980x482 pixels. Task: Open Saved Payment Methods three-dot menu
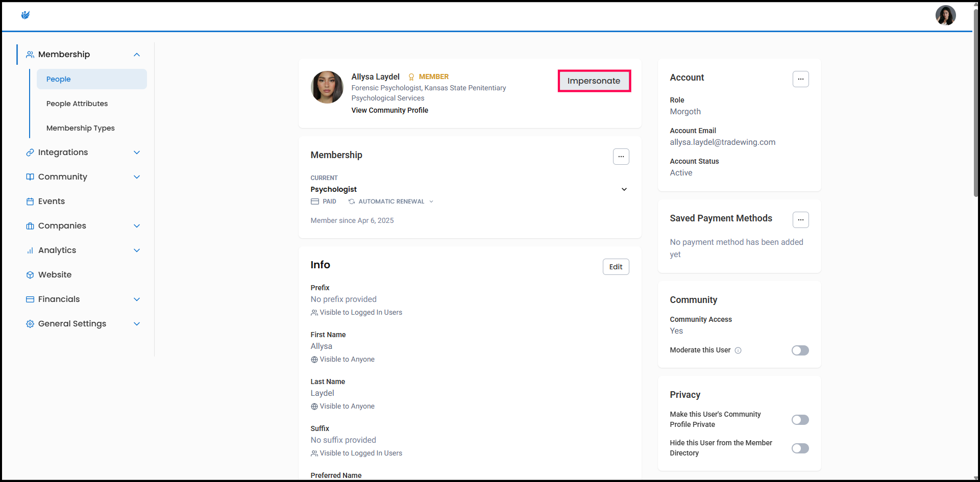[800, 220]
